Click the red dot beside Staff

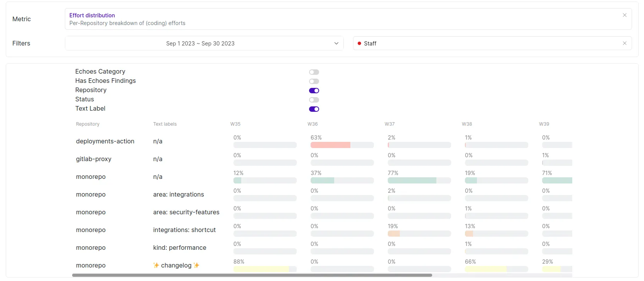pos(359,44)
